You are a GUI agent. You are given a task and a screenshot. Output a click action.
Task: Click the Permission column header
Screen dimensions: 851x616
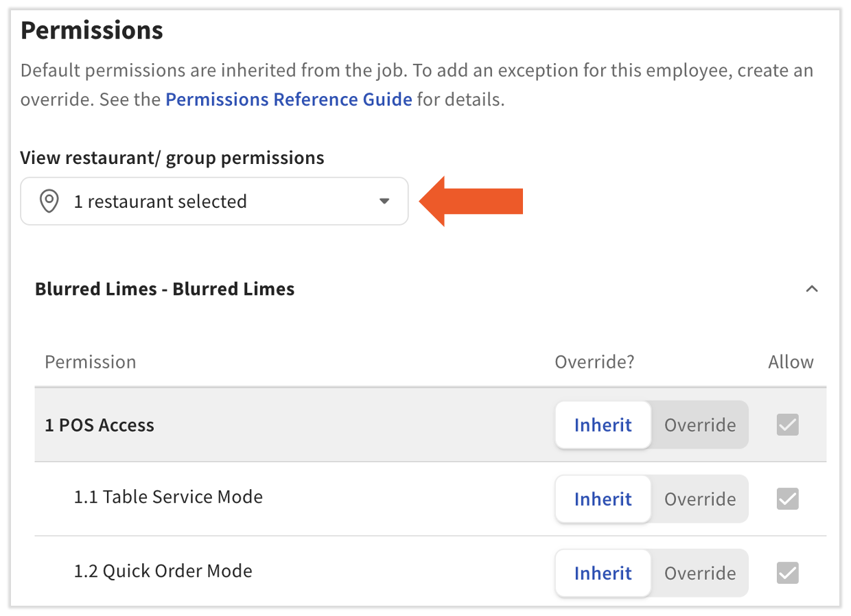click(x=90, y=362)
